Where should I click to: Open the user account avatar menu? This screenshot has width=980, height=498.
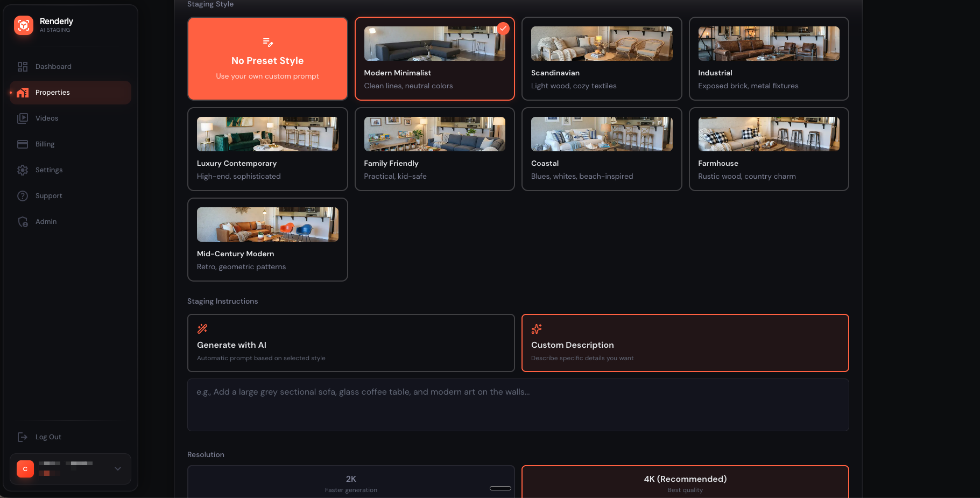[25, 469]
